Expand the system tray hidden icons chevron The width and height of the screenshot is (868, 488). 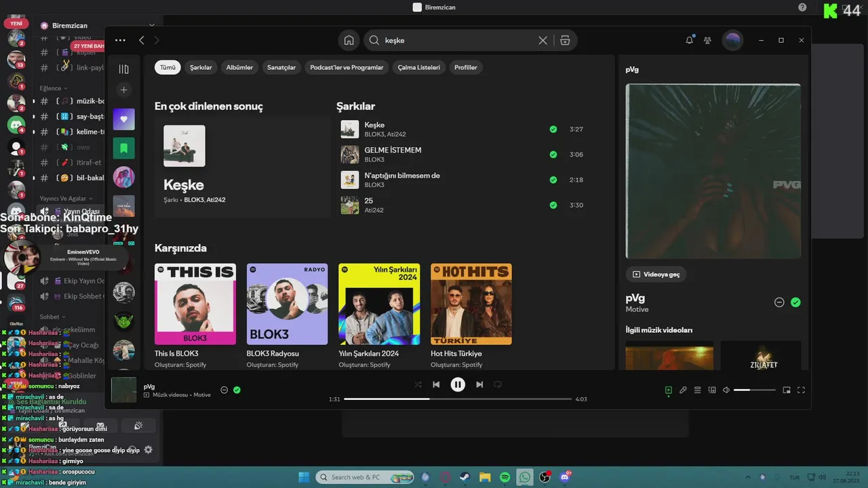pos(748,477)
